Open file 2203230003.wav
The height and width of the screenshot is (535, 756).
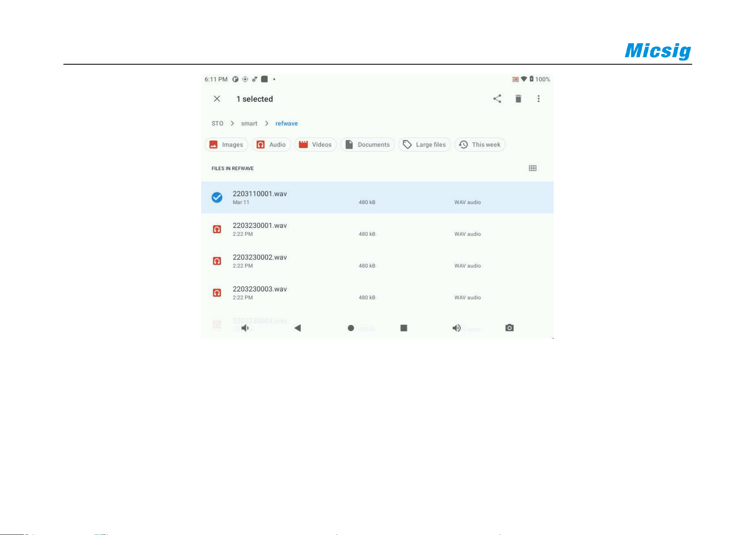tap(377, 293)
